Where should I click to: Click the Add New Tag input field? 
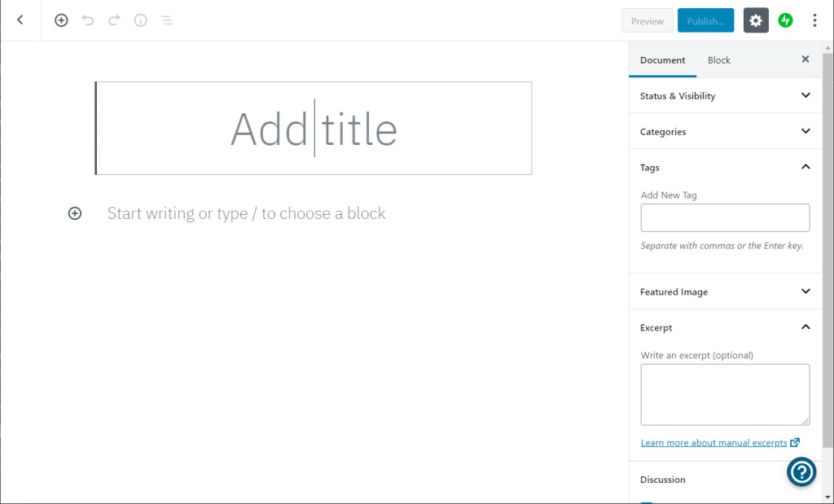[x=725, y=217]
